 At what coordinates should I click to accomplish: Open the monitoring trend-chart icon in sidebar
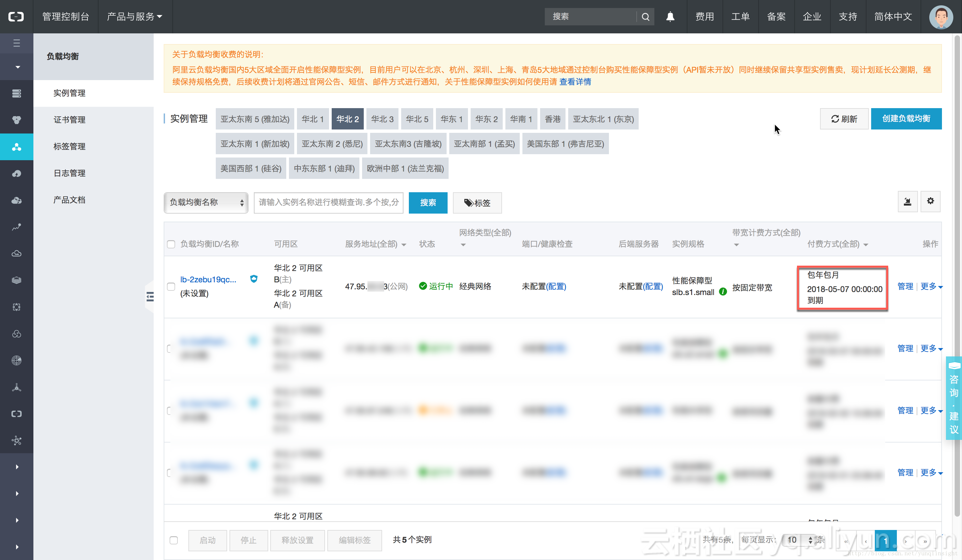16,227
